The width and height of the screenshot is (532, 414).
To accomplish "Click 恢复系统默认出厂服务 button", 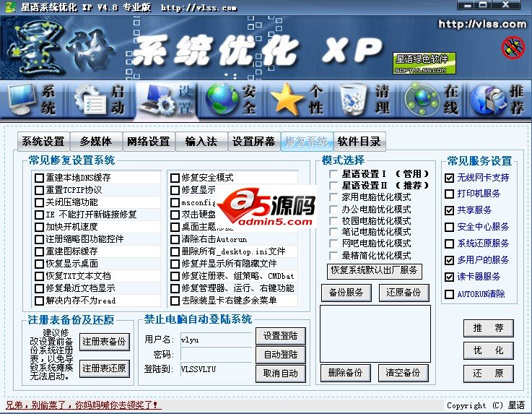I will coord(374,271).
